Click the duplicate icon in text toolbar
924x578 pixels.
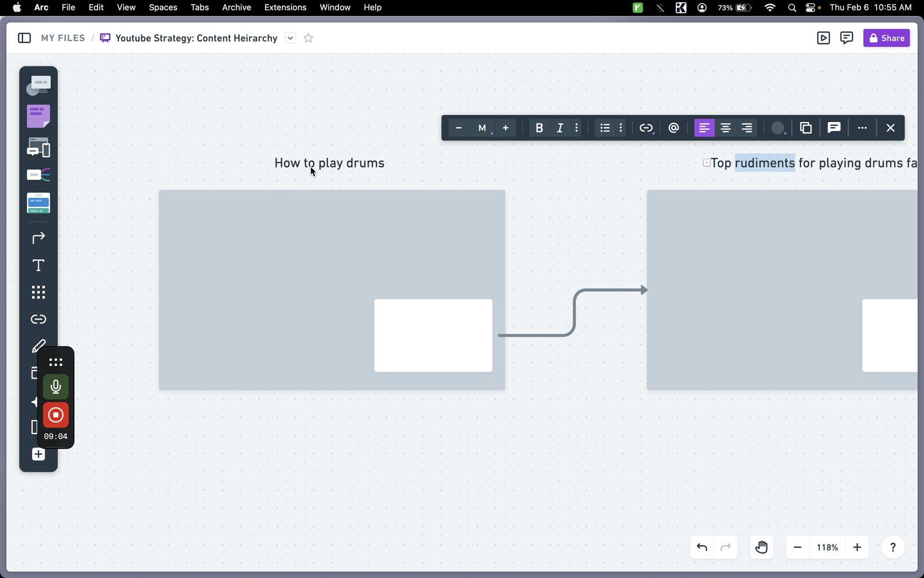click(x=806, y=128)
